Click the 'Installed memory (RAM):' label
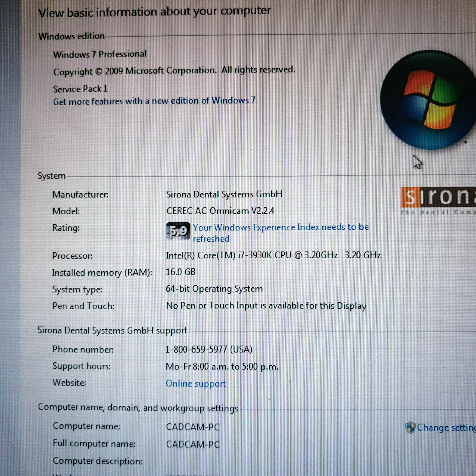This screenshot has height=476, width=476. point(102,273)
